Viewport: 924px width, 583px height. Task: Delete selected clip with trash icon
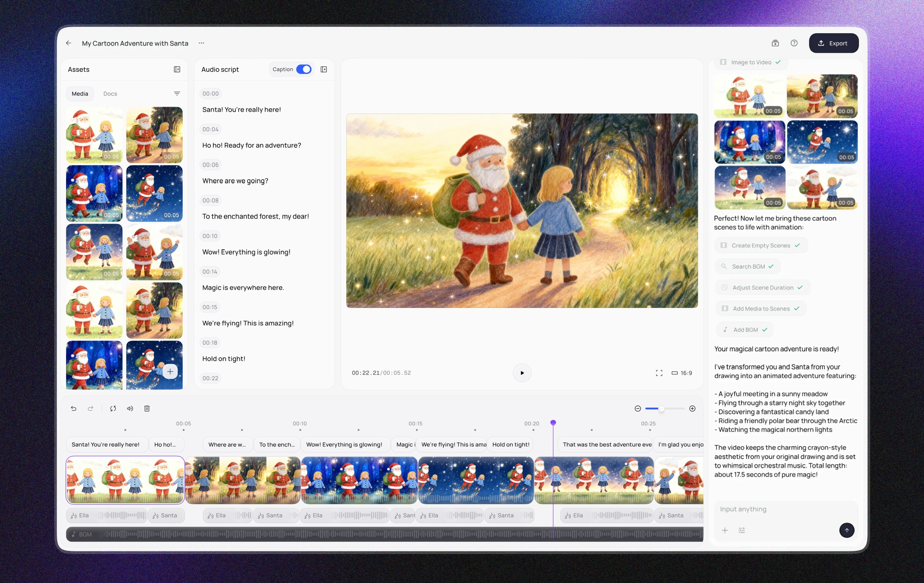[x=147, y=408]
